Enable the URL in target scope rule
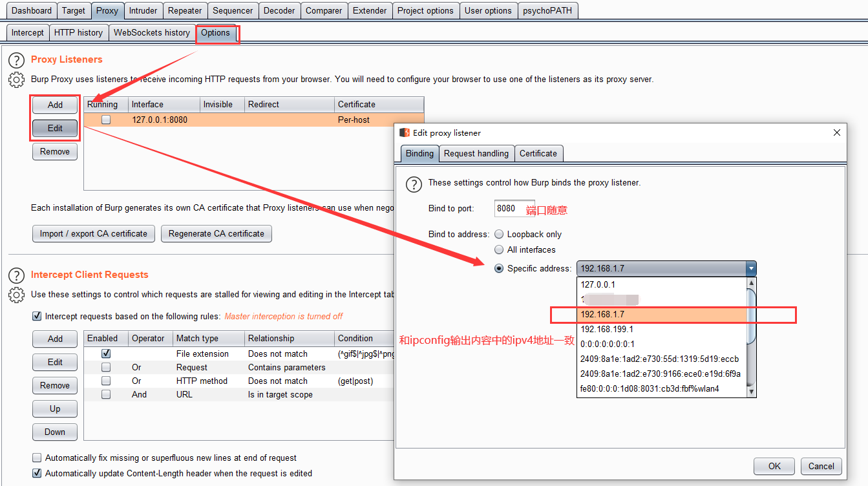Viewport: 868px width, 486px height. click(106, 394)
